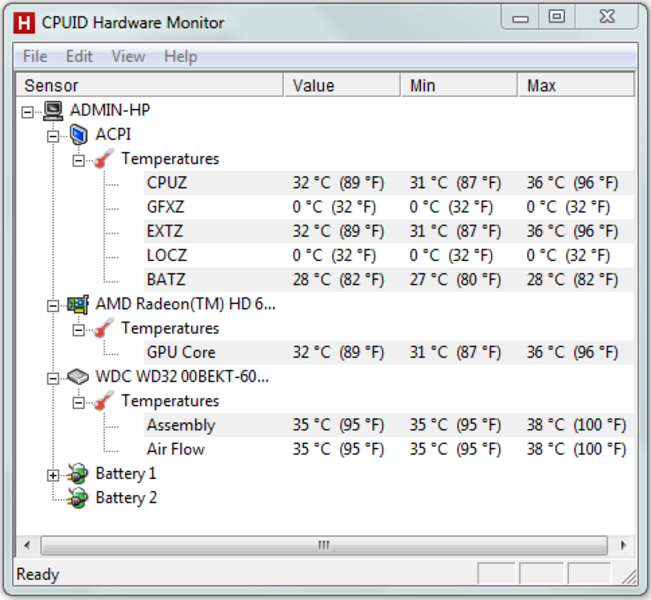The image size is (651, 600).
Task: Click the window resize grip corner
Action: [630, 577]
